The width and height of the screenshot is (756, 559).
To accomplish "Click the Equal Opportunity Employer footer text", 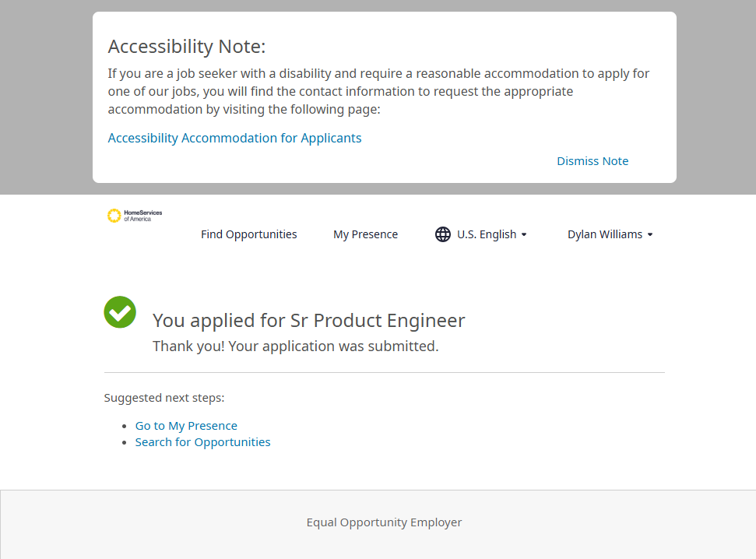I will point(384,522).
